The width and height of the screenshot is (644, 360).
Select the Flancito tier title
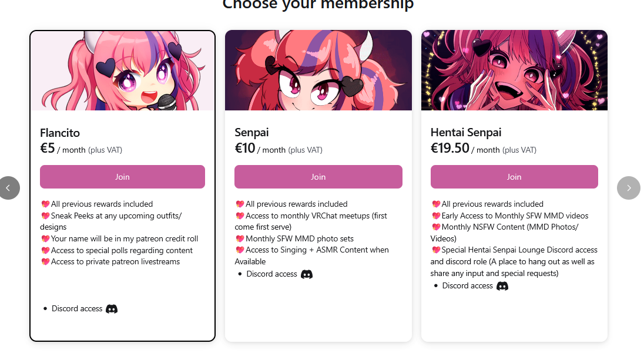coord(60,132)
